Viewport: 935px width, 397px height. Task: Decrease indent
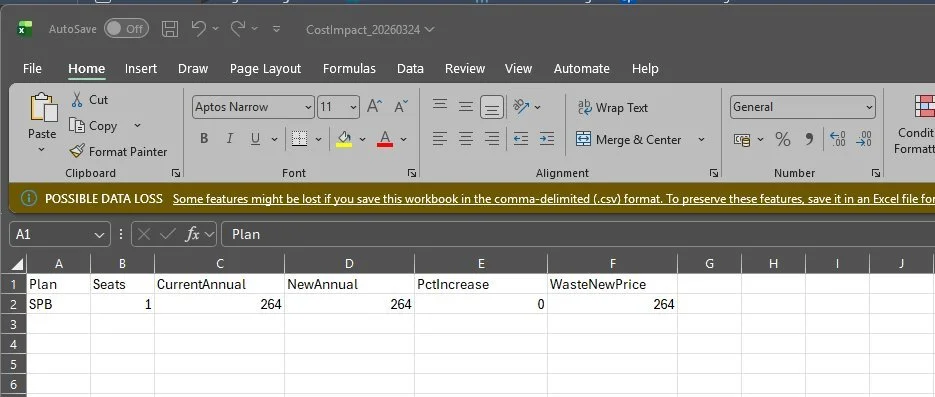pos(521,139)
